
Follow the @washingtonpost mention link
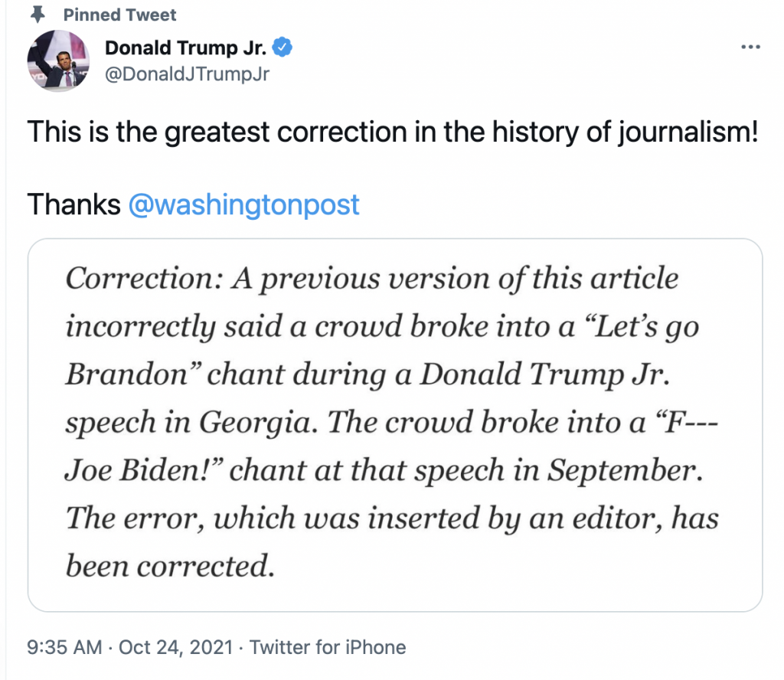(244, 204)
